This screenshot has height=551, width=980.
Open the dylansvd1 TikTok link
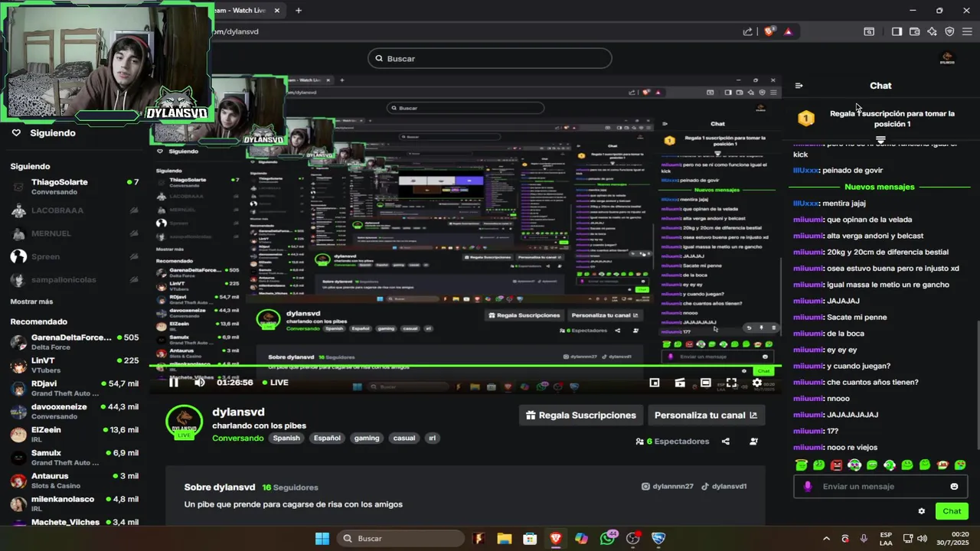pyautogui.click(x=724, y=487)
